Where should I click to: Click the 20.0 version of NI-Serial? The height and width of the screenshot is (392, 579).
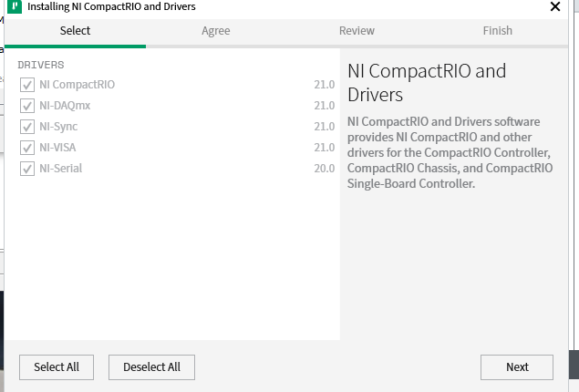pos(325,169)
